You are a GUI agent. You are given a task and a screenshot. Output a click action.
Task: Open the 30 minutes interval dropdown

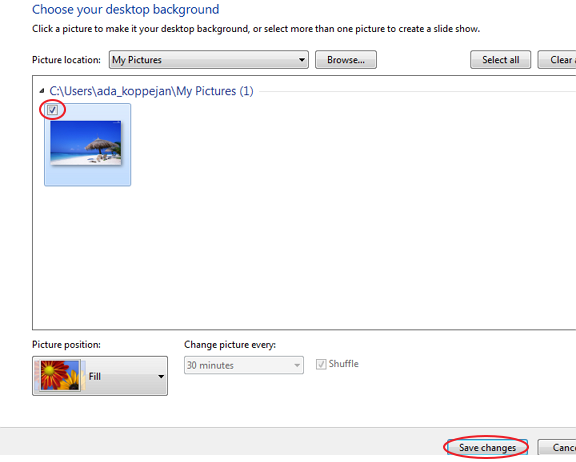coord(244,365)
